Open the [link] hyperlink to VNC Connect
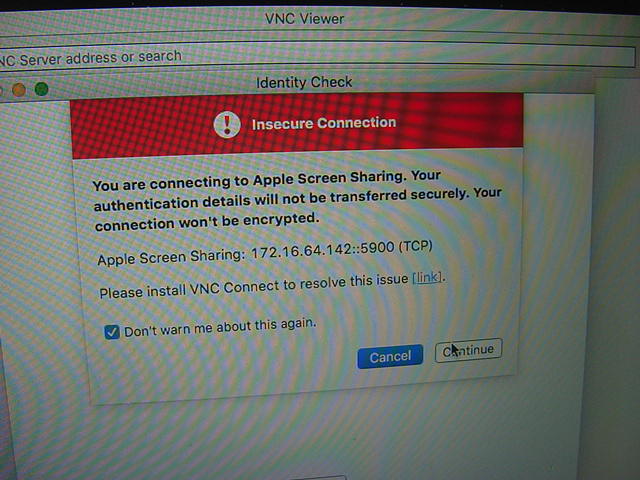The image size is (640, 480). 427,278
